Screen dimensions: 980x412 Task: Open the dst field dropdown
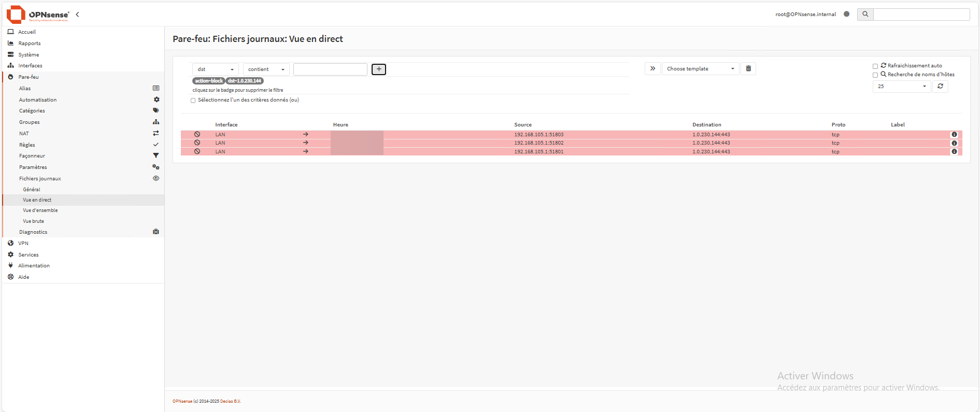pos(216,69)
